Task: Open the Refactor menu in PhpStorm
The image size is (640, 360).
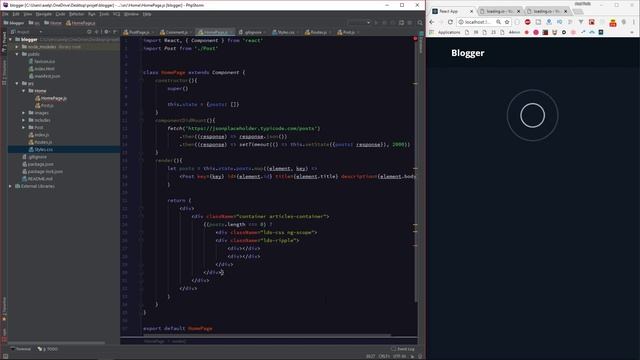Action: coord(76,14)
